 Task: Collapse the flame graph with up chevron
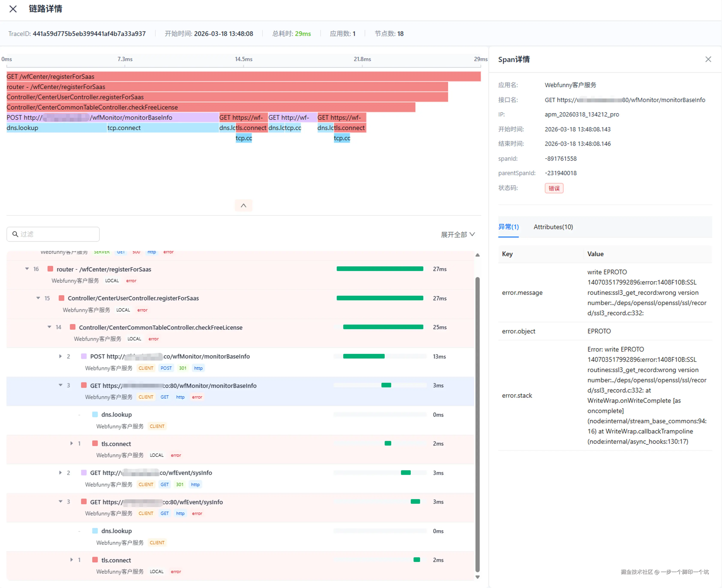click(x=243, y=206)
